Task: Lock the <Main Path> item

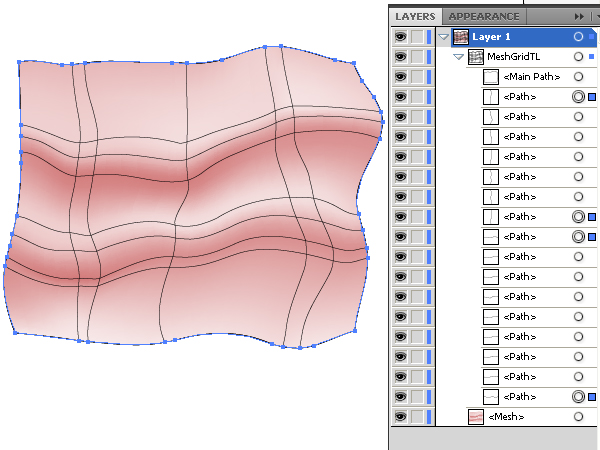Action: tap(417, 77)
